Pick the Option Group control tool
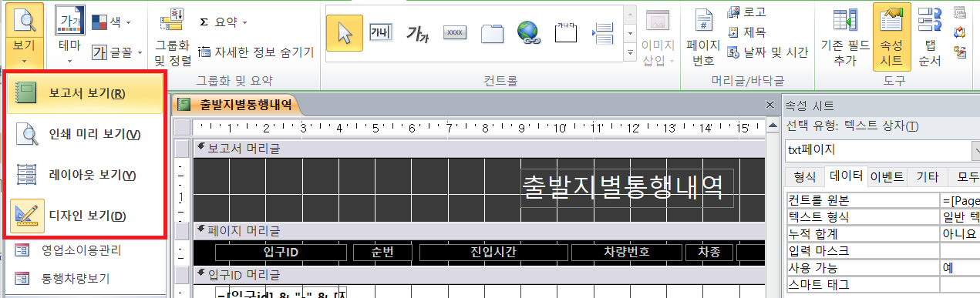Screen dimensions: 980x298 pos(565,32)
